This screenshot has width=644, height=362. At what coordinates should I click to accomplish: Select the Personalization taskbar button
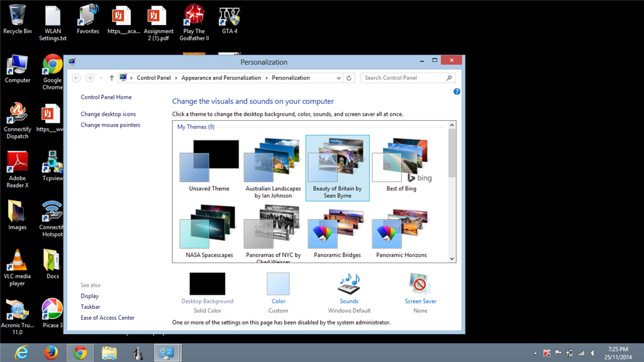pos(167,353)
